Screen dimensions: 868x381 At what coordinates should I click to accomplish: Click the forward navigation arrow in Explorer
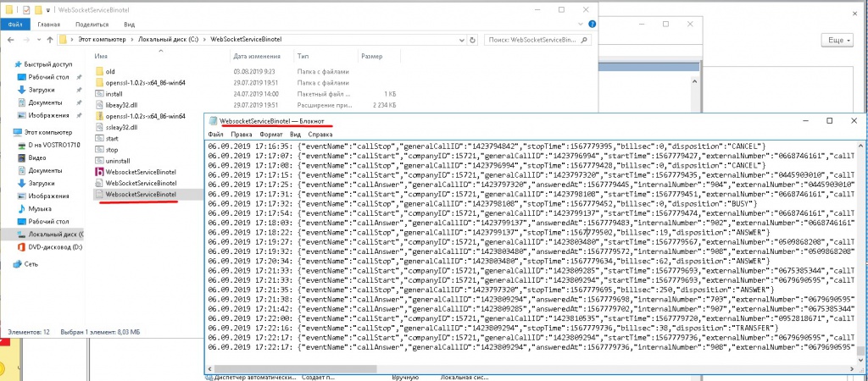click(x=26, y=40)
